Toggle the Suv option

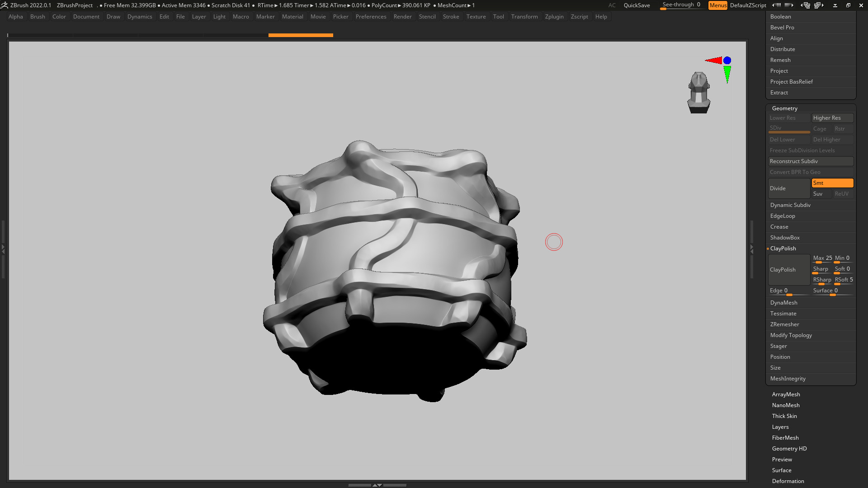click(x=821, y=194)
